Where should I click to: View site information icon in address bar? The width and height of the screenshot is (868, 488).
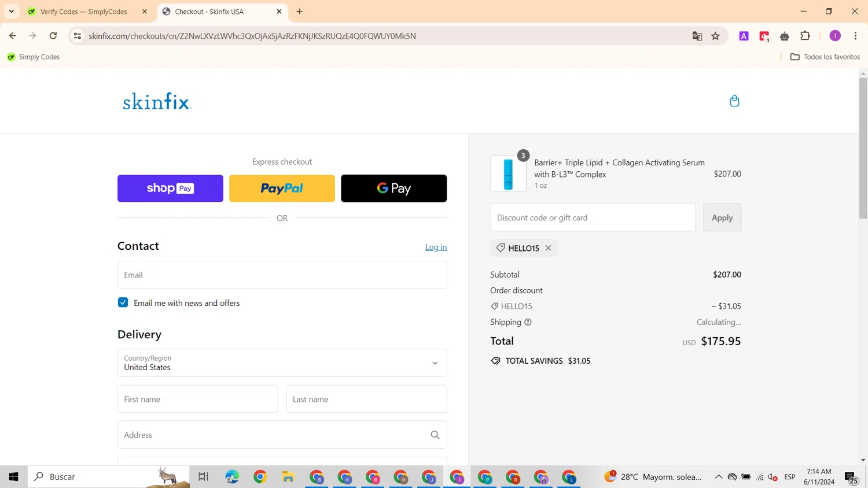pos(78,36)
